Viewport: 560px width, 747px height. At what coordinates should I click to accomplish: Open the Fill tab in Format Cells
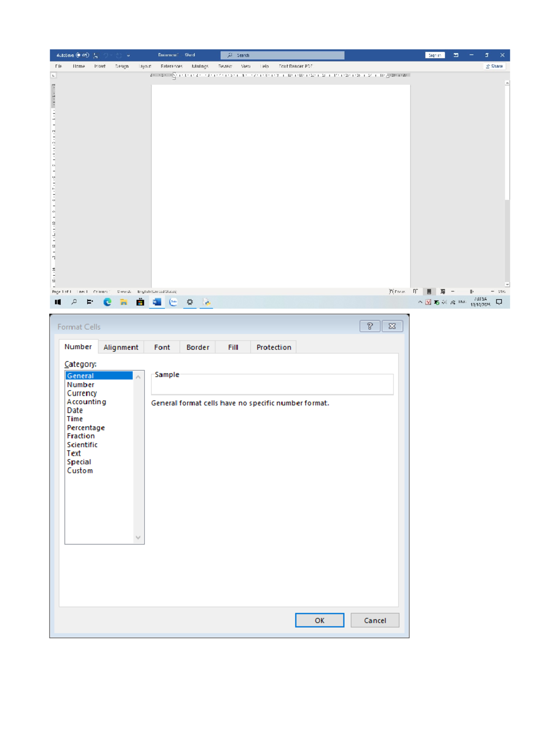[233, 347]
